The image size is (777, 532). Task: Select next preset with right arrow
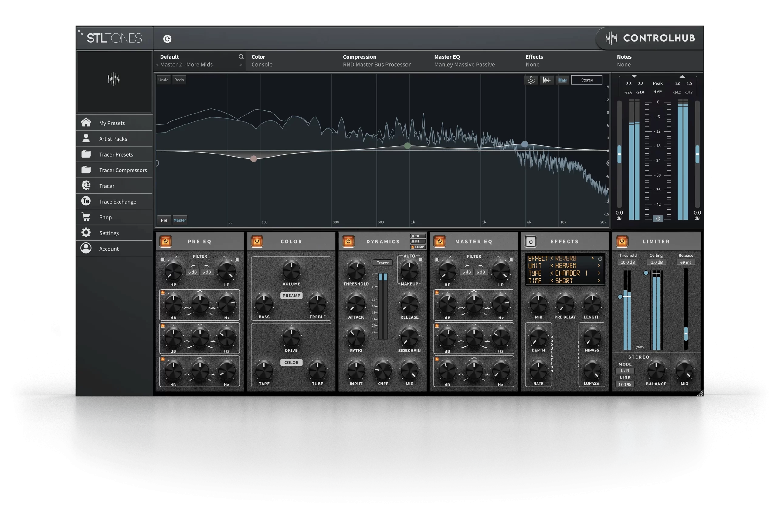tap(241, 65)
